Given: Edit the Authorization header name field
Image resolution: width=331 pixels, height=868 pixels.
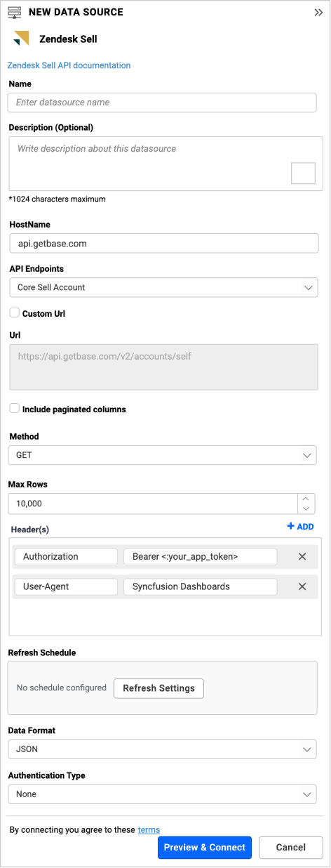Looking at the screenshot, I should pyautogui.click(x=66, y=556).
